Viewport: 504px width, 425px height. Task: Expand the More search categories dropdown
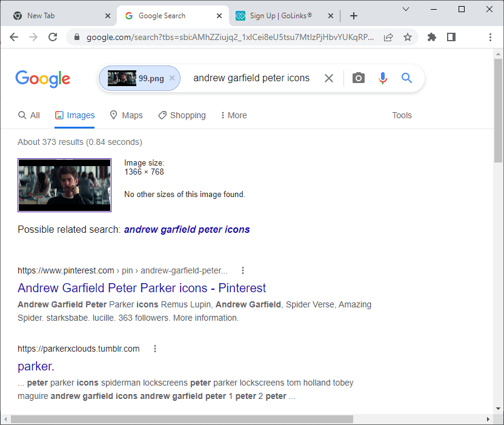[233, 115]
